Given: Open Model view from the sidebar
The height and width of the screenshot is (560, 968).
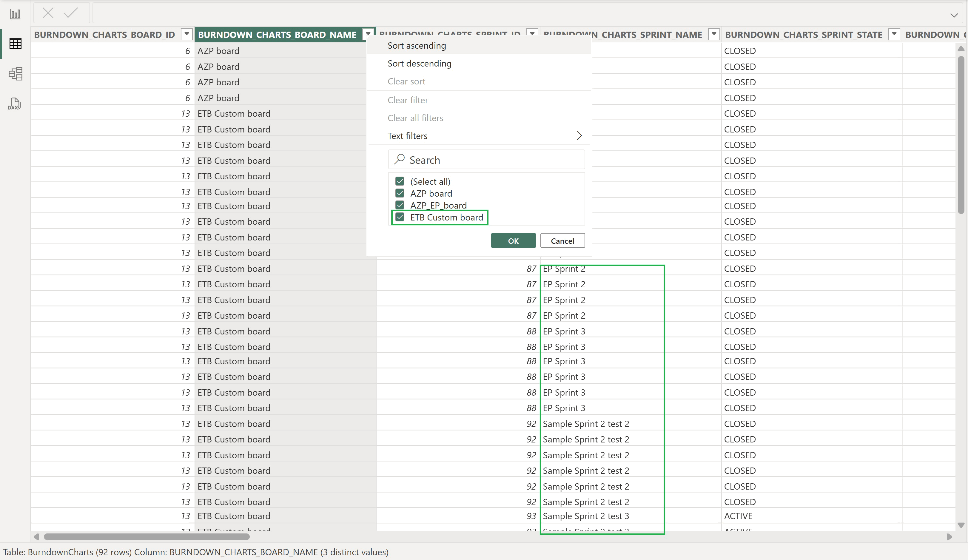Looking at the screenshot, I should pyautogui.click(x=15, y=73).
